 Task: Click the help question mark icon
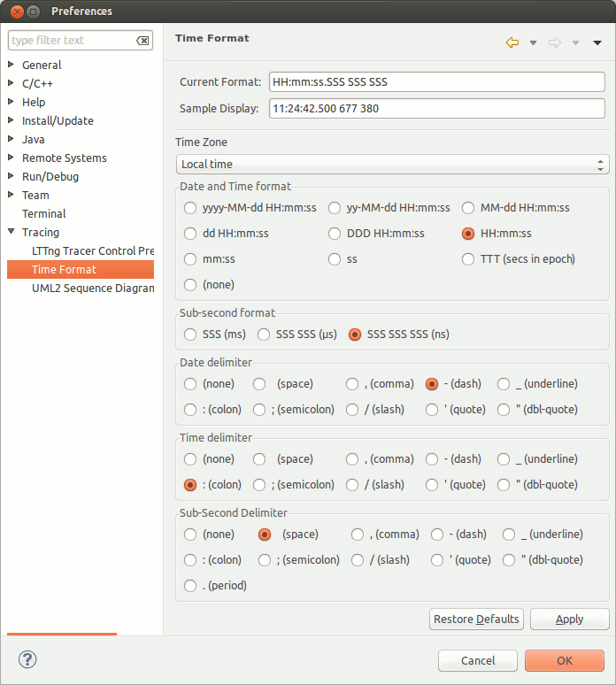tap(27, 659)
